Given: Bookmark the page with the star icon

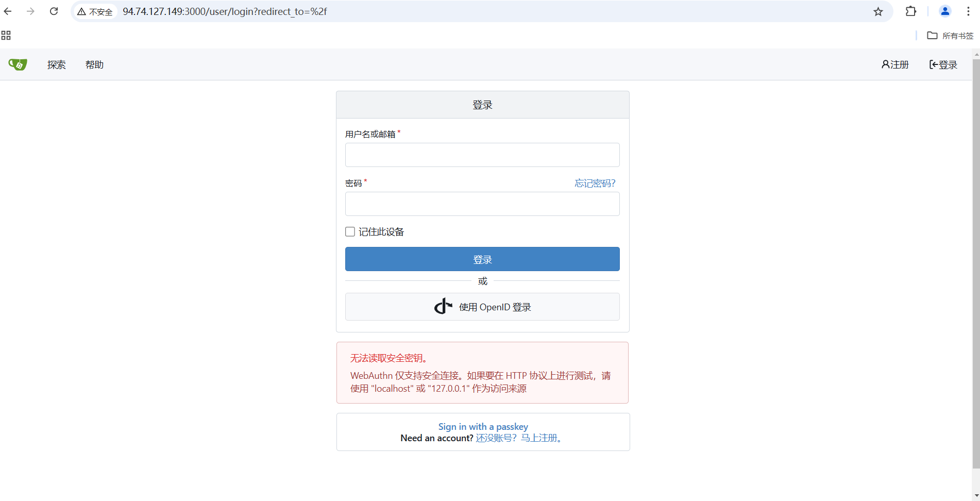Looking at the screenshot, I should pos(878,11).
